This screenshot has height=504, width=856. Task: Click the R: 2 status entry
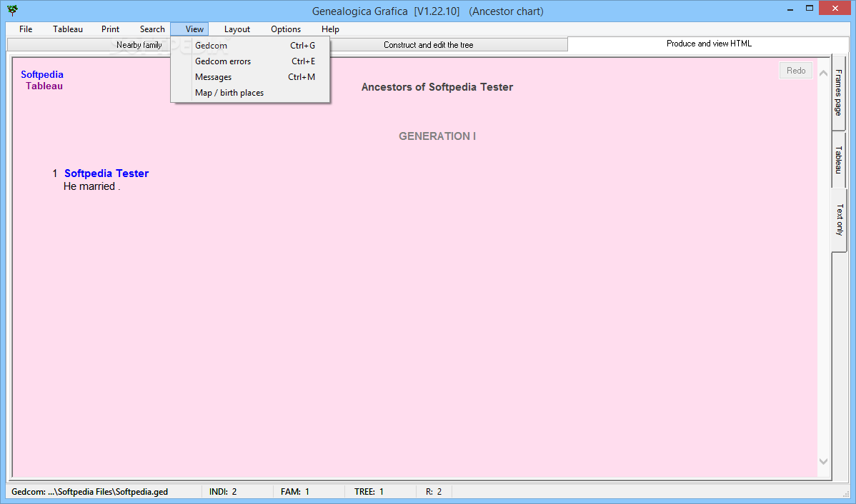(434, 491)
